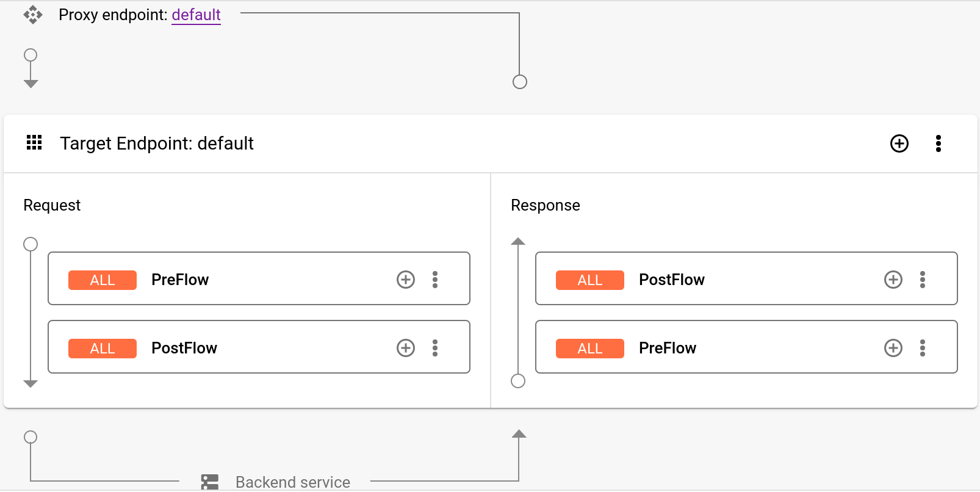Add a policy to the Request PreFlow
980x492 pixels.
[x=405, y=279]
